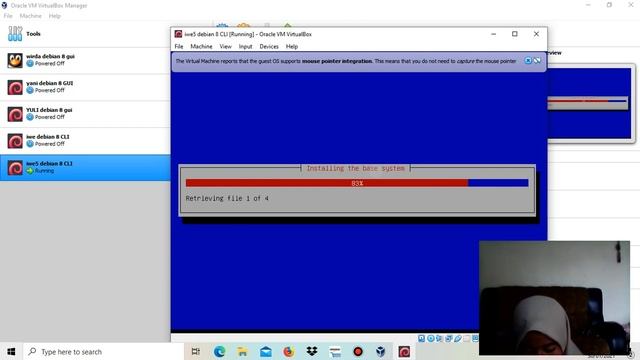
Task: Click the taskbar search box
Action: pyautogui.click(x=104, y=351)
